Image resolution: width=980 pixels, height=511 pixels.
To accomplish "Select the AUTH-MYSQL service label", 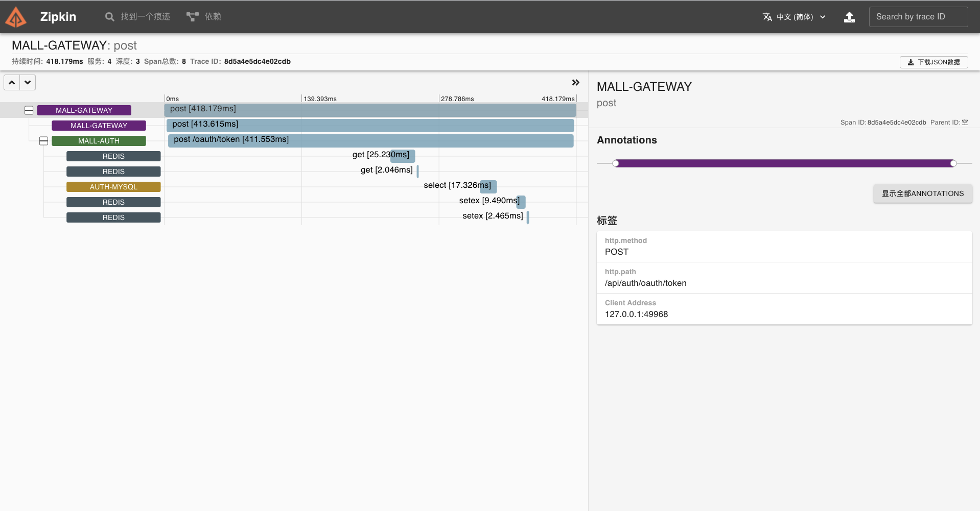I will (113, 187).
